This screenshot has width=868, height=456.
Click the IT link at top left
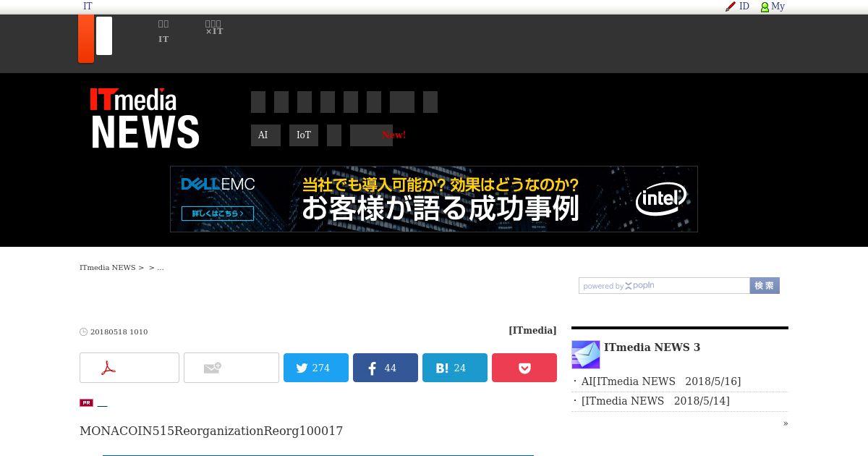tap(88, 7)
